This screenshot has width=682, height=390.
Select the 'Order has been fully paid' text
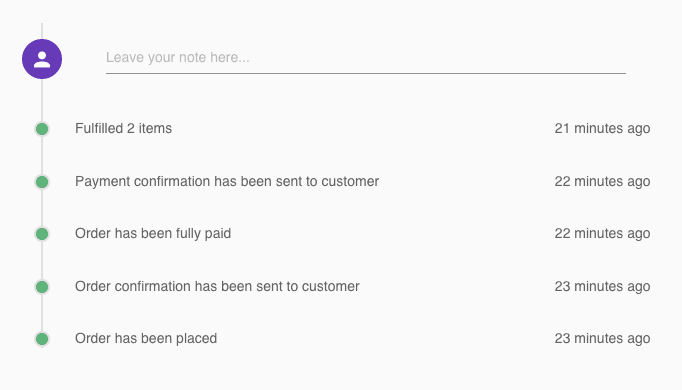[153, 233]
